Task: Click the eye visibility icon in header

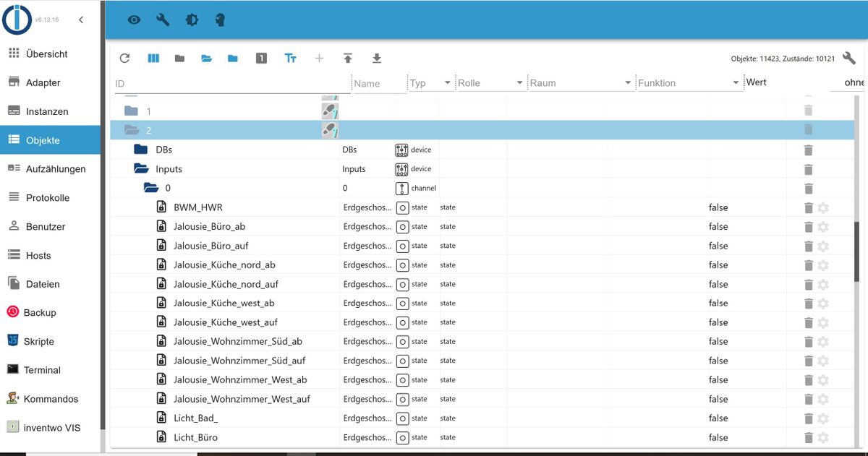Action: [x=135, y=20]
